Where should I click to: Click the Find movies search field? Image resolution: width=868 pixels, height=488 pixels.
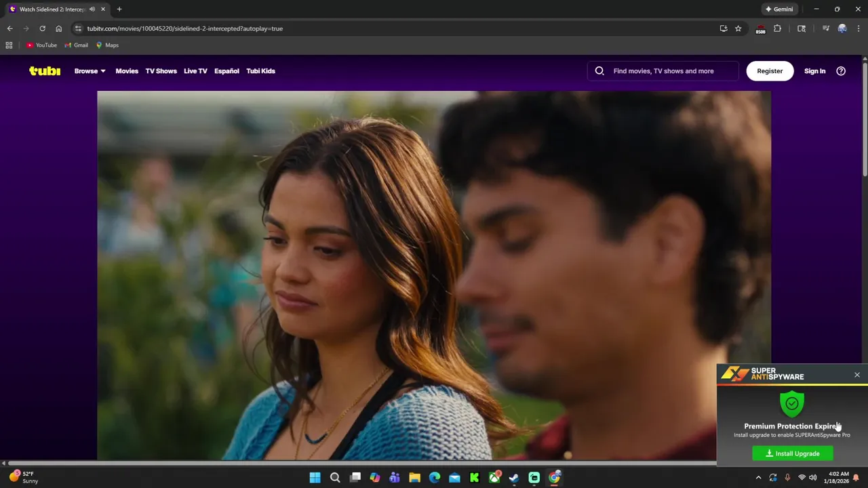[663, 71]
